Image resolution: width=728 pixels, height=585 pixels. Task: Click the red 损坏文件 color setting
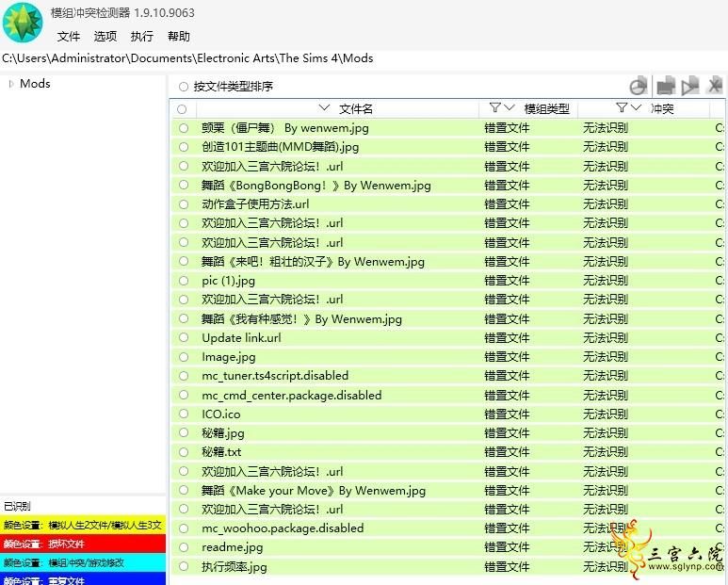[83, 544]
